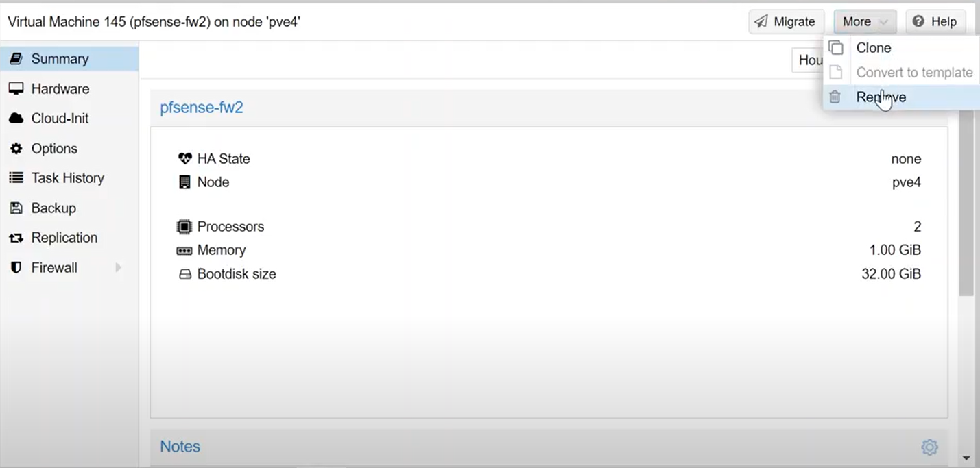Click the Summary book icon in sidebar
This screenshot has width=980, height=468.
(x=16, y=59)
